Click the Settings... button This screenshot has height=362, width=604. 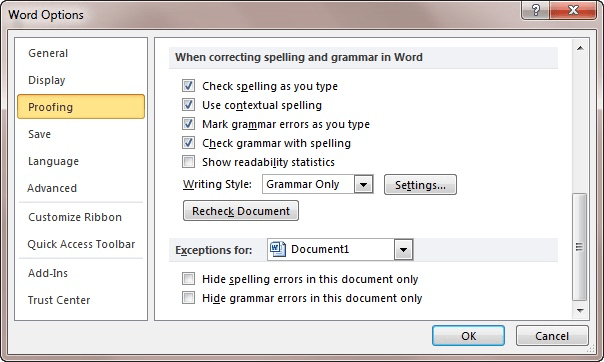[420, 185]
